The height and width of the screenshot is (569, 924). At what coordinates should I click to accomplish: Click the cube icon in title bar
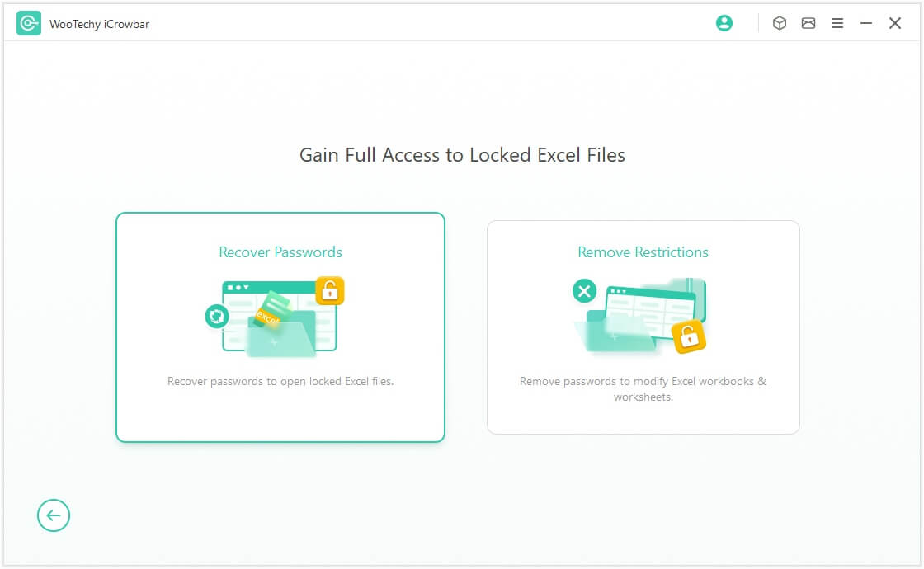780,23
